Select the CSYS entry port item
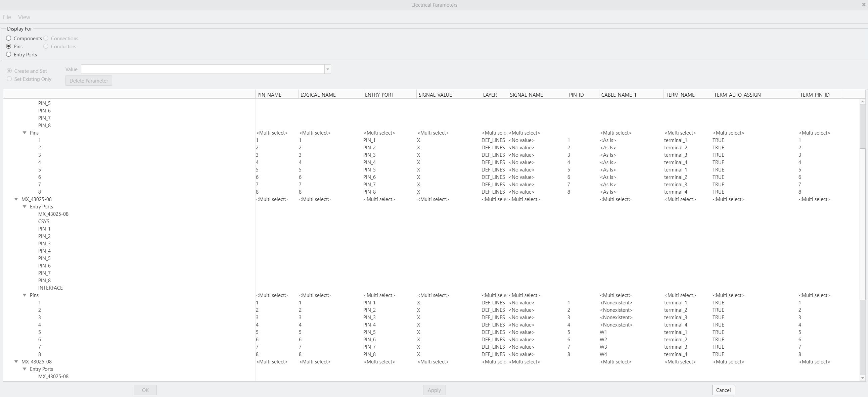This screenshot has height=397, width=868. (x=44, y=221)
